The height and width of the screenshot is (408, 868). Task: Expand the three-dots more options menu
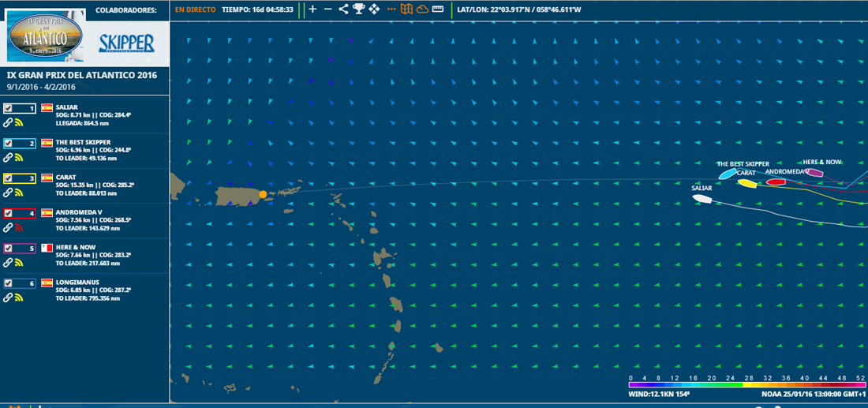click(x=391, y=9)
